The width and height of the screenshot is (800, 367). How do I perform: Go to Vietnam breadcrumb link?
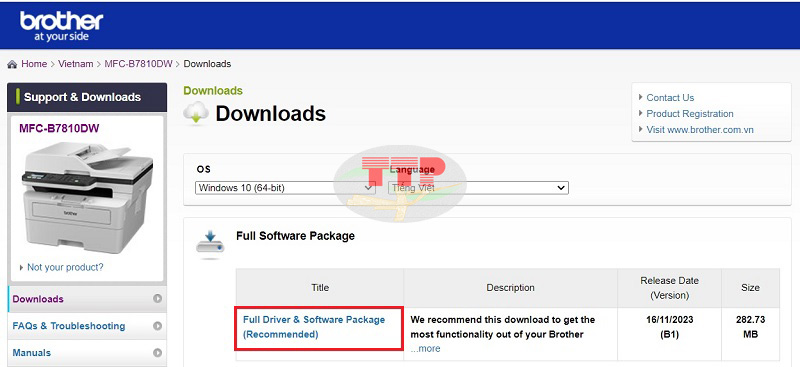click(76, 64)
